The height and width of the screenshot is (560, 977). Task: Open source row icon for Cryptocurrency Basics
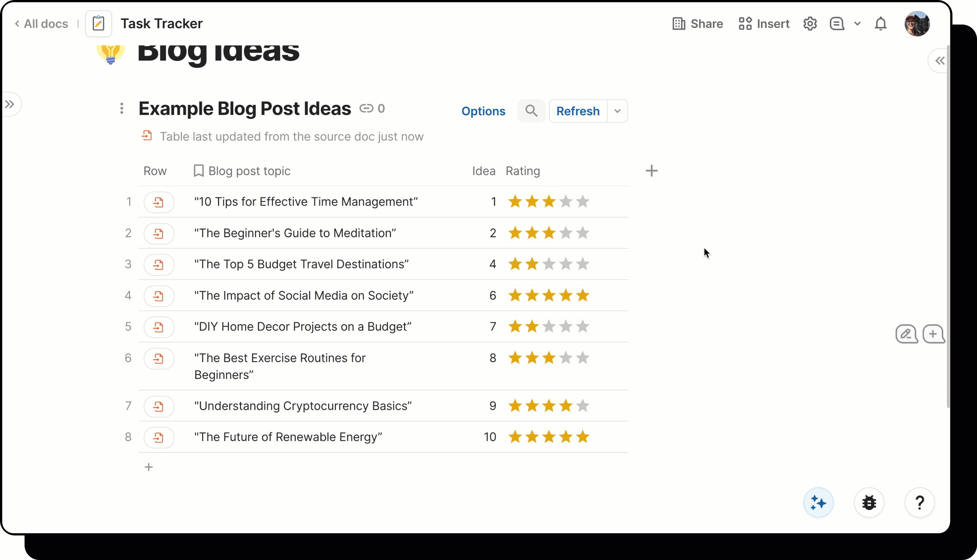point(158,406)
